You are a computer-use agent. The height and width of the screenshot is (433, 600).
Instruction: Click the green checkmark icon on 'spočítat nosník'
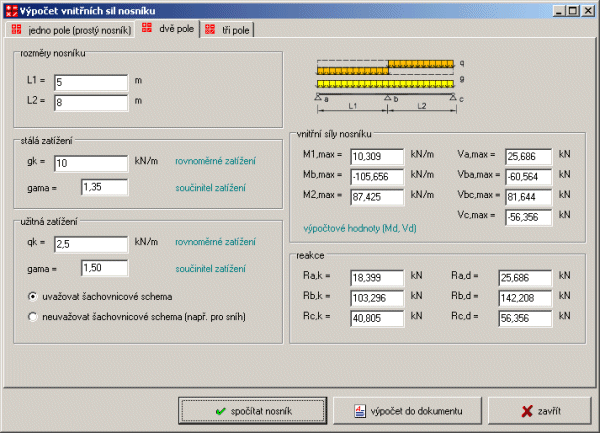coord(220,411)
